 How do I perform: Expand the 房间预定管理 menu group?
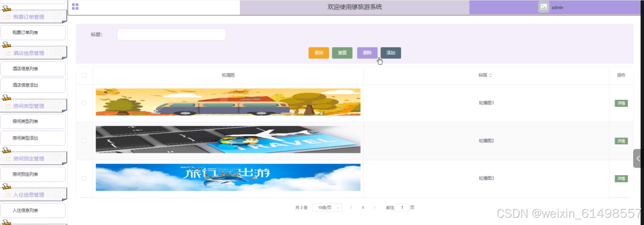click(x=33, y=159)
